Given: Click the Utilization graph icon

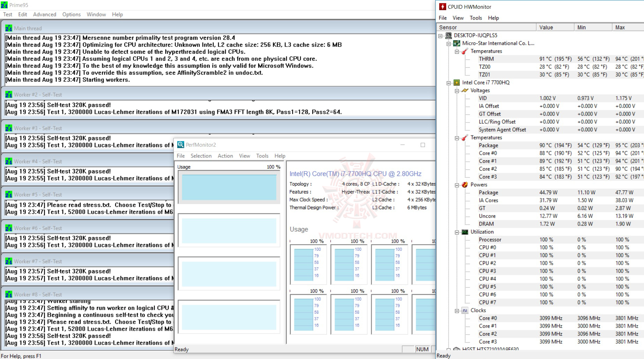Looking at the screenshot, I should [465, 232].
